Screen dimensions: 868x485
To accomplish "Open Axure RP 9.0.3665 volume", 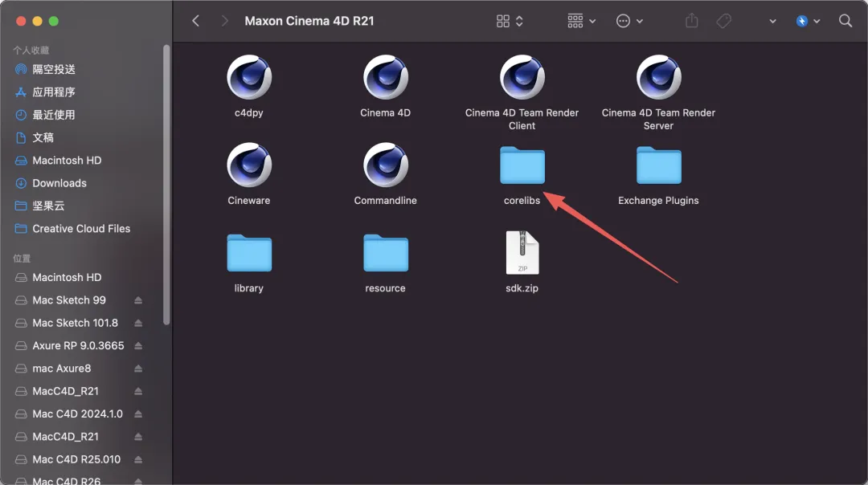I will coord(78,345).
